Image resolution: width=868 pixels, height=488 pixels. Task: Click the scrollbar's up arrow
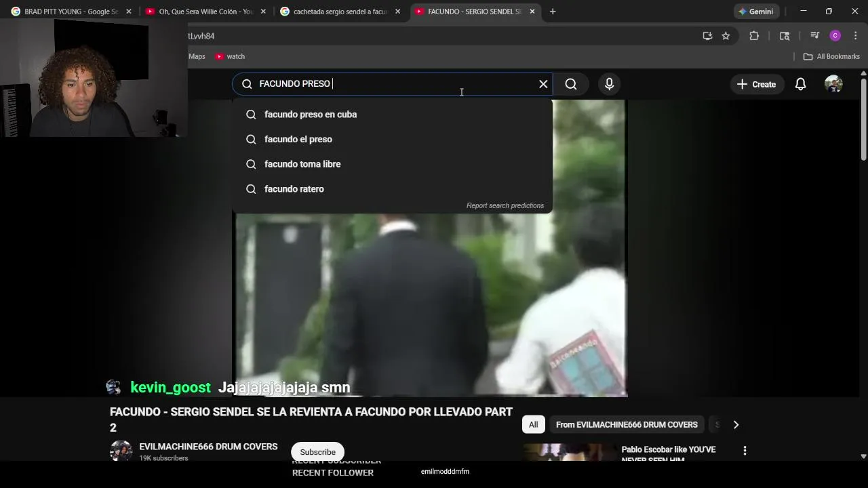[863, 73]
